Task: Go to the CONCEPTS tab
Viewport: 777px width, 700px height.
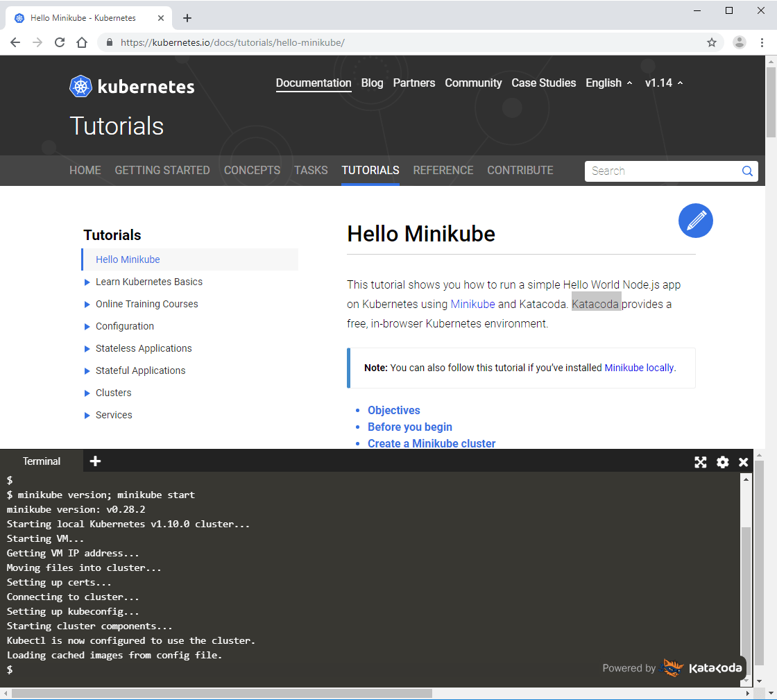Action: [253, 171]
